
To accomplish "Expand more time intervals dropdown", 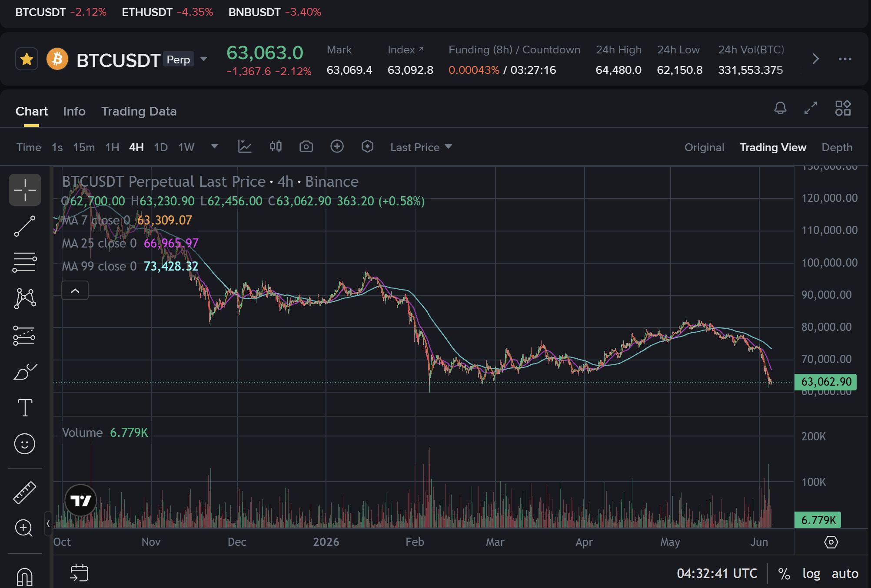I will [x=214, y=147].
